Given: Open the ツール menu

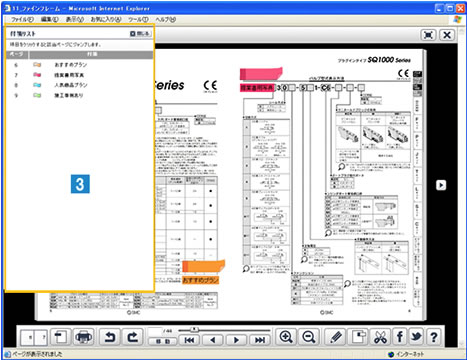Looking at the screenshot, I should coord(138,19).
